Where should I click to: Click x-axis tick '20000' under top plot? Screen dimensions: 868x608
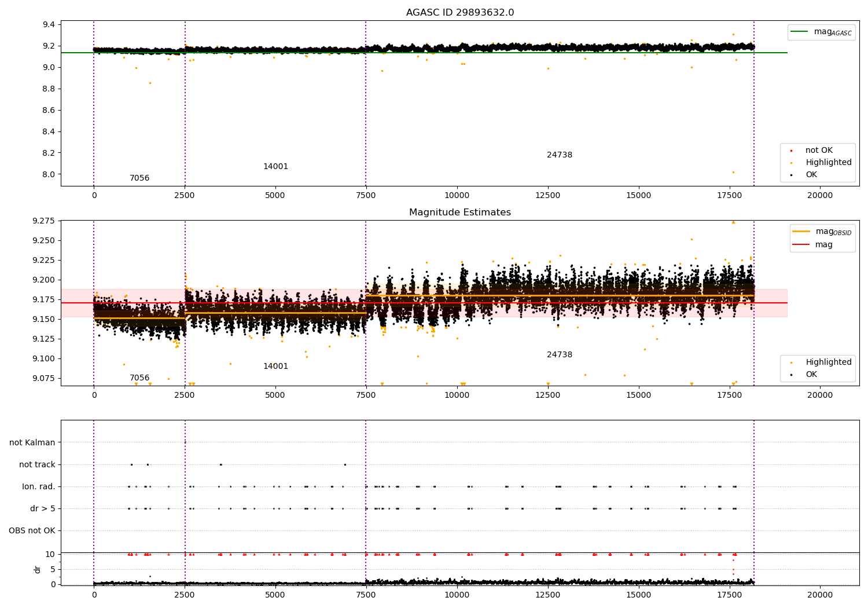click(820, 196)
